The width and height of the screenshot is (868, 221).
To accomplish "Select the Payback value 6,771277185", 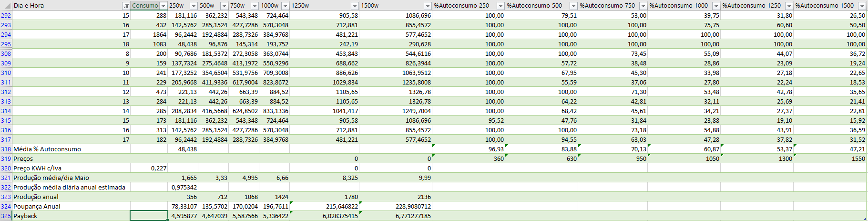I will click(x=396, y=216).
